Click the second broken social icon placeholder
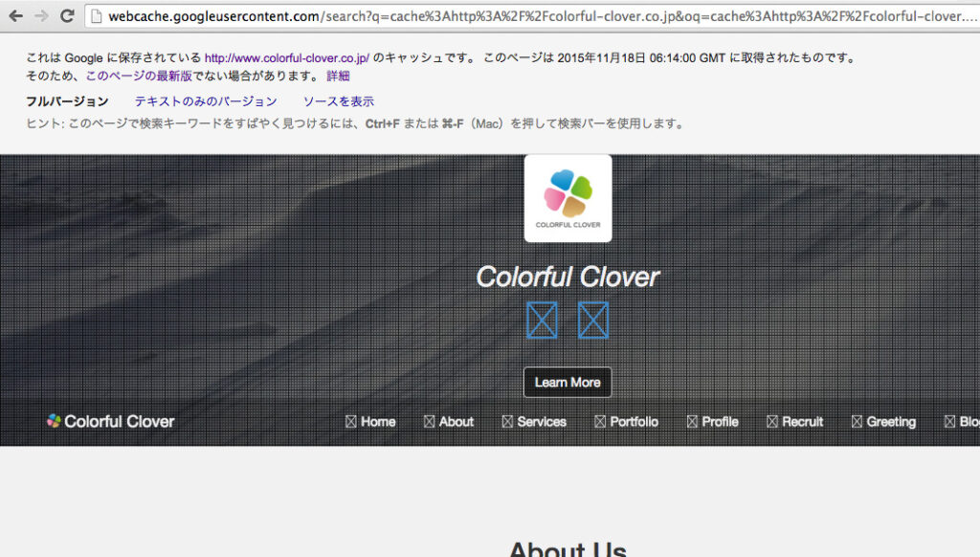 coord(593,320)
